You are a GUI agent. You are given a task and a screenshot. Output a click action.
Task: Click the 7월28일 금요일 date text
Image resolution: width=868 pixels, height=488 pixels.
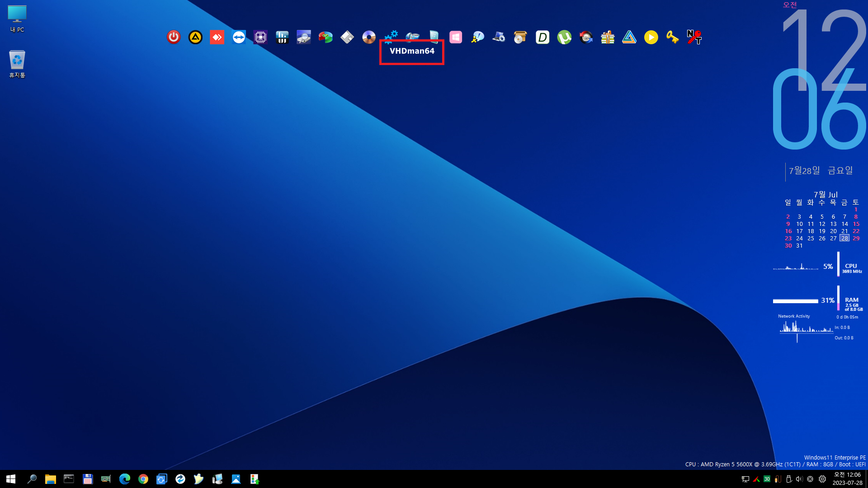click(x=821, y=170)
